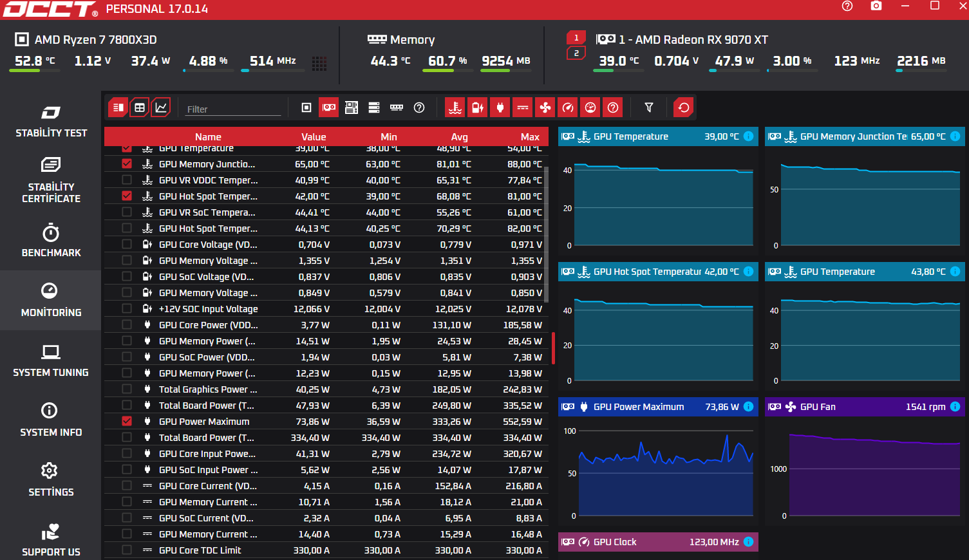The image size is (969, 560).
Task: Sort the table by Name column
Action: (208, 136)
